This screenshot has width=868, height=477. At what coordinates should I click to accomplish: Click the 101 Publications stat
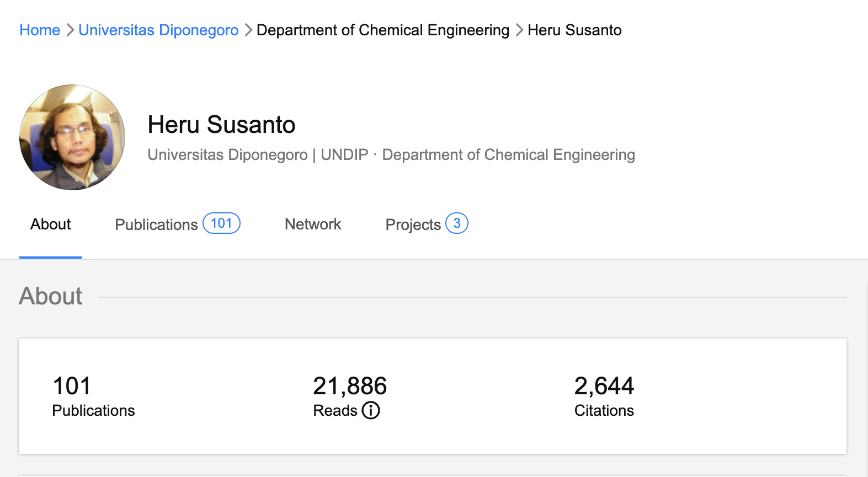pyautogui.click(x=93, y=396)
